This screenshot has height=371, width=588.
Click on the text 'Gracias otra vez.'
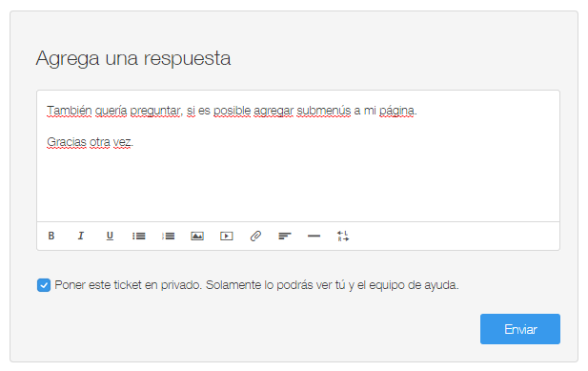pyautogui.click(x=90, y=142)
